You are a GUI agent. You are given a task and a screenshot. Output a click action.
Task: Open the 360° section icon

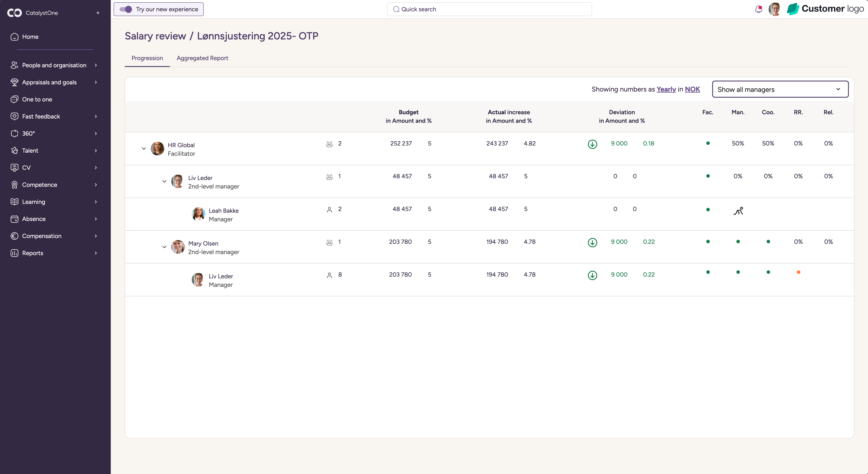click(15, 133)
